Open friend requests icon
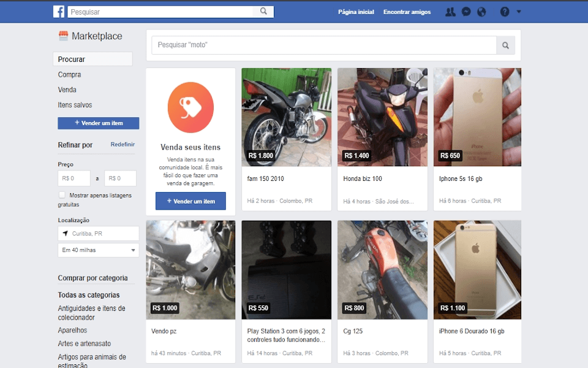 click(450, 12)
